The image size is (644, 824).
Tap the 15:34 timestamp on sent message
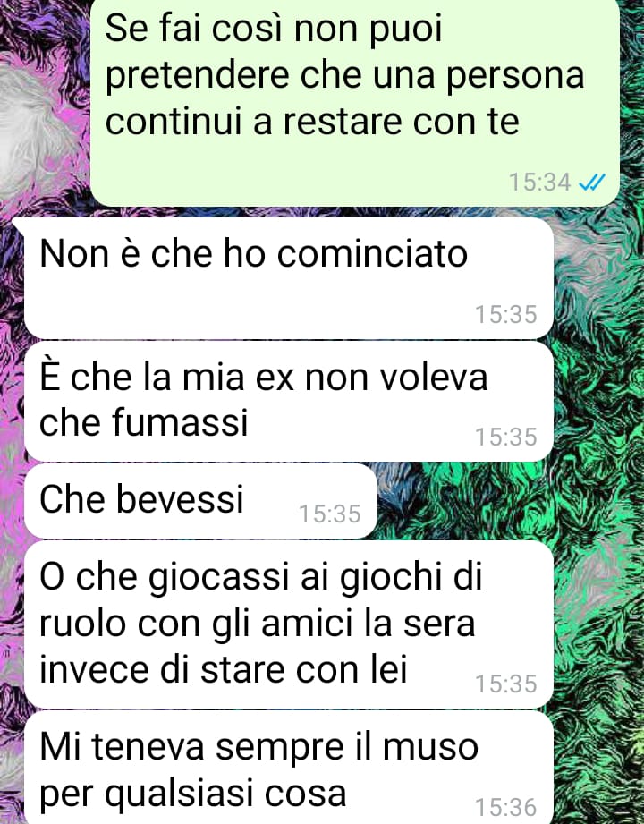click(539, 183)
